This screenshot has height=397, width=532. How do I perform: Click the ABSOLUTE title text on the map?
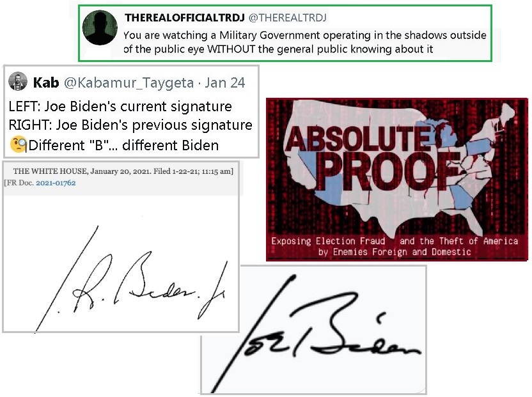pyautogui.click(x=359, y=139)
